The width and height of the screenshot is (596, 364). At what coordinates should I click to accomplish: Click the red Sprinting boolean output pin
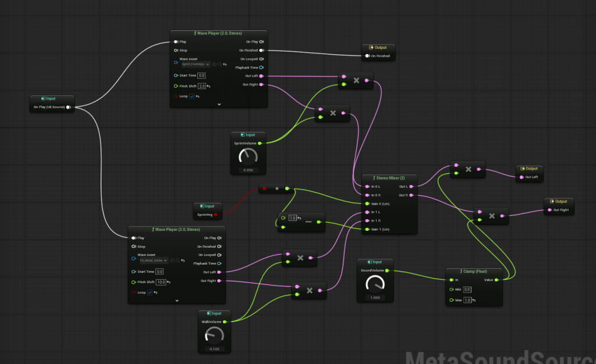pyautogui.click(x=216, y=215)
